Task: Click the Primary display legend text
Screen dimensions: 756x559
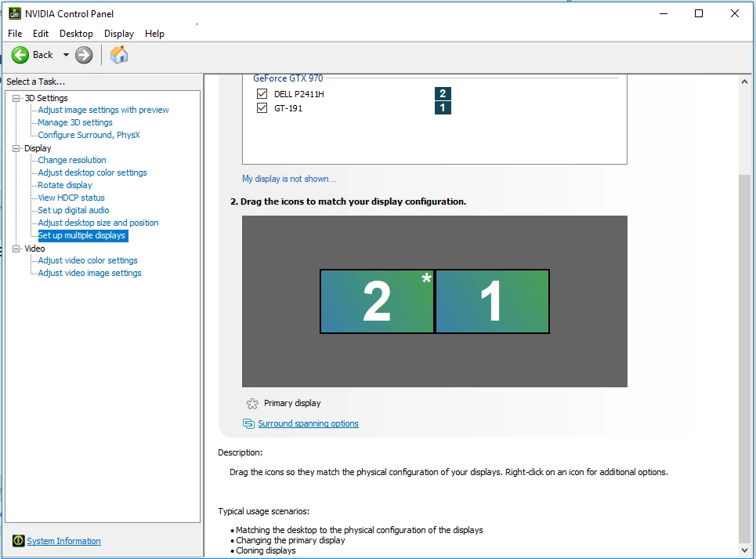Action: tap(292, 403)
